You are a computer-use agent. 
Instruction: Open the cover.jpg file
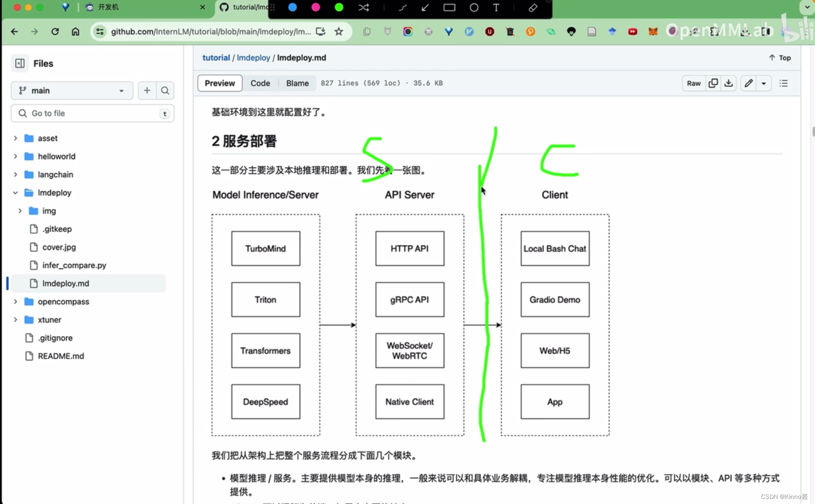(59, 247)
